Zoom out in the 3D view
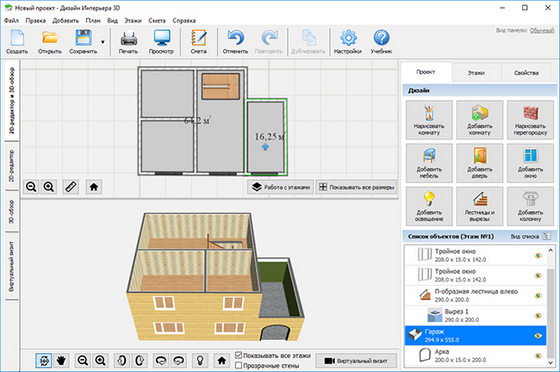560x372 pixels. [83, 361]
